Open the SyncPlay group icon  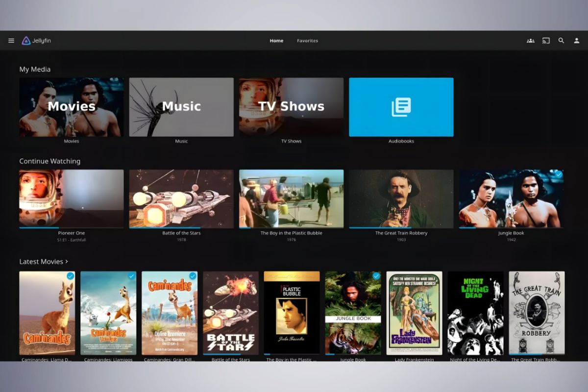530,41
